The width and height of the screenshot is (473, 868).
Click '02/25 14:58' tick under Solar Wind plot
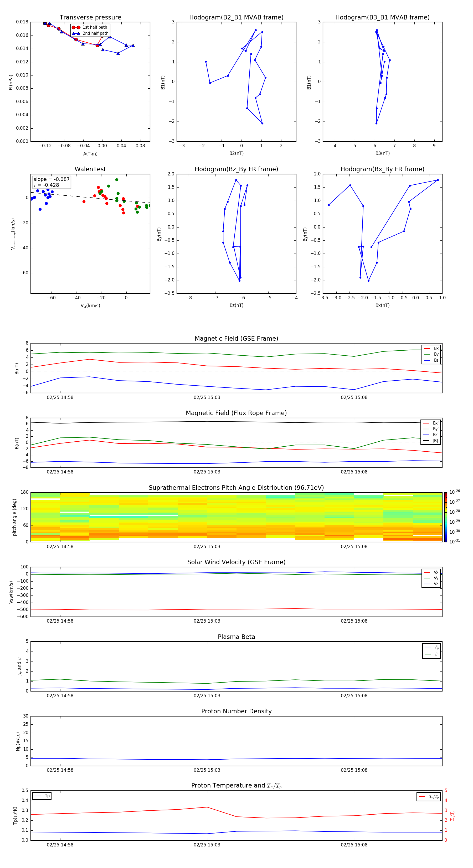point(60,621)
